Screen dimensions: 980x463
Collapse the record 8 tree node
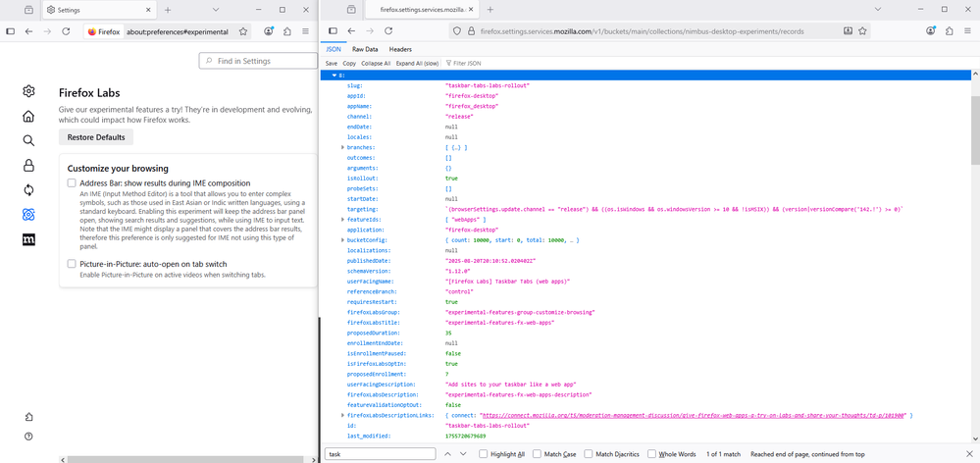pyautogui.click(x=334, y=75)
